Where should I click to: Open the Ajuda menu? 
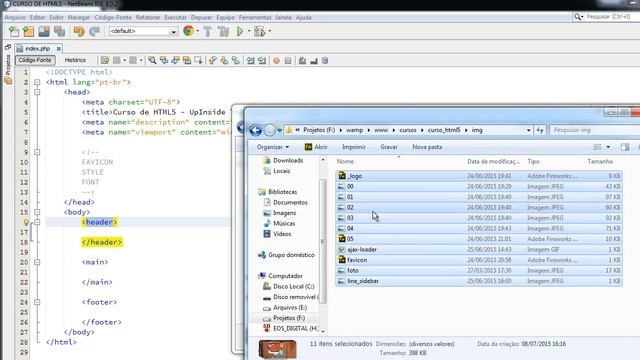[303, 18]
